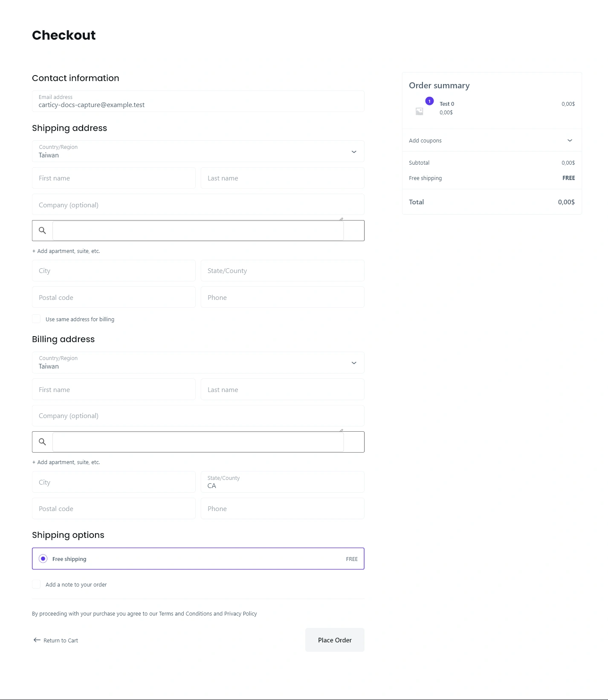This screenshot has height=700, width=608.
Task: Focus the shipping City field
Action: pyautogui.click(x=114, y=270)
